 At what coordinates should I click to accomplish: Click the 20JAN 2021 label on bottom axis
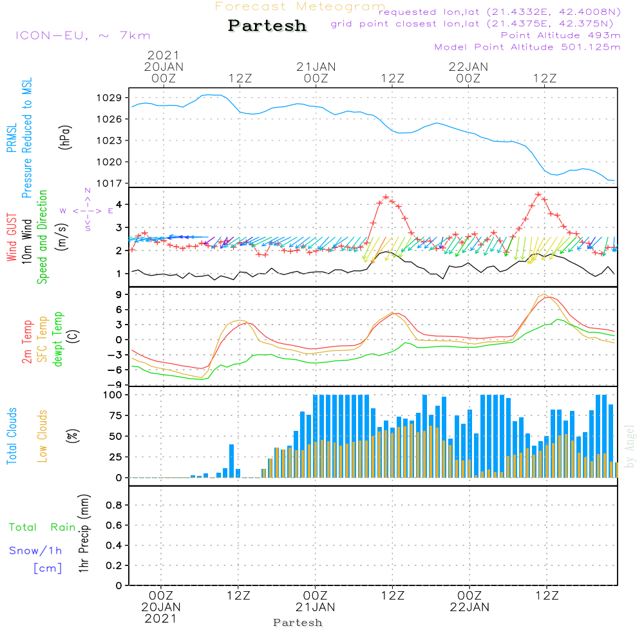(x=162, y=612)
